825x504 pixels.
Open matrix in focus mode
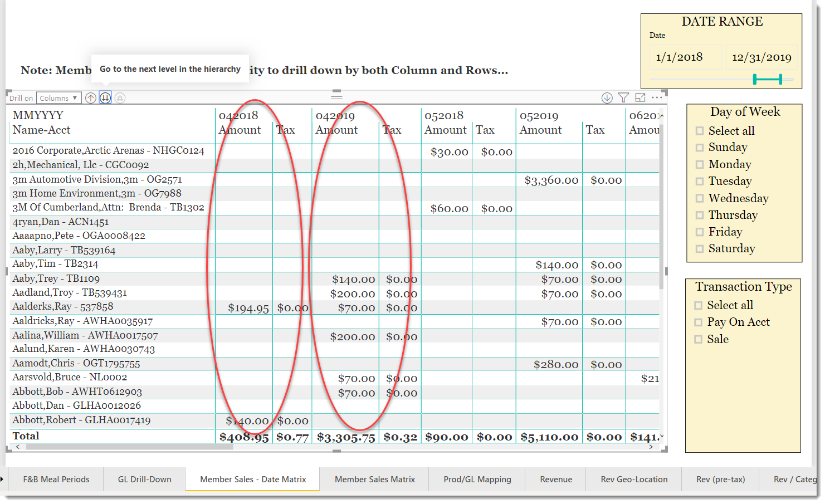[x=641, y=97]
